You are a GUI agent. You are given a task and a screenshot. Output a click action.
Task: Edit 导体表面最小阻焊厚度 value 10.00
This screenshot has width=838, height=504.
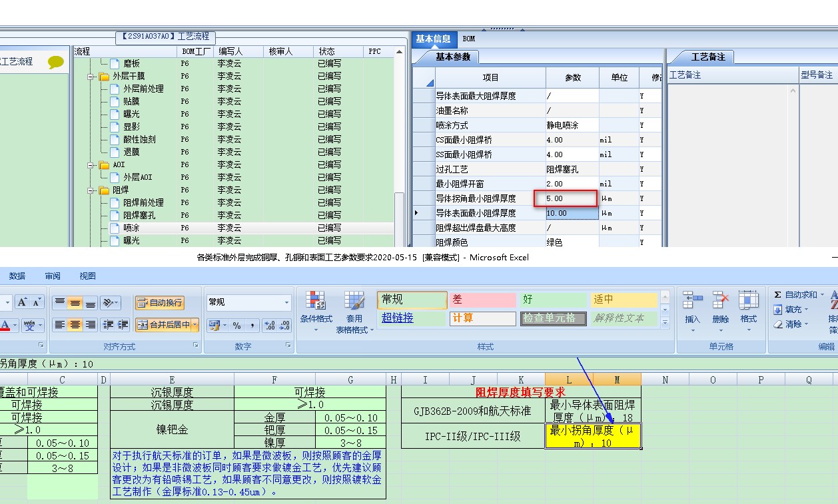572,213
